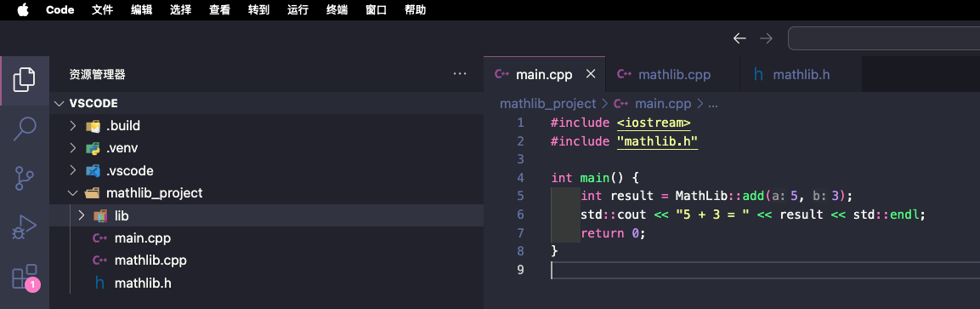The height and width of the screenshot is (309, 980).
Task: Click mathlib.h header icon in explorer
Action: (x=100, y=283)
